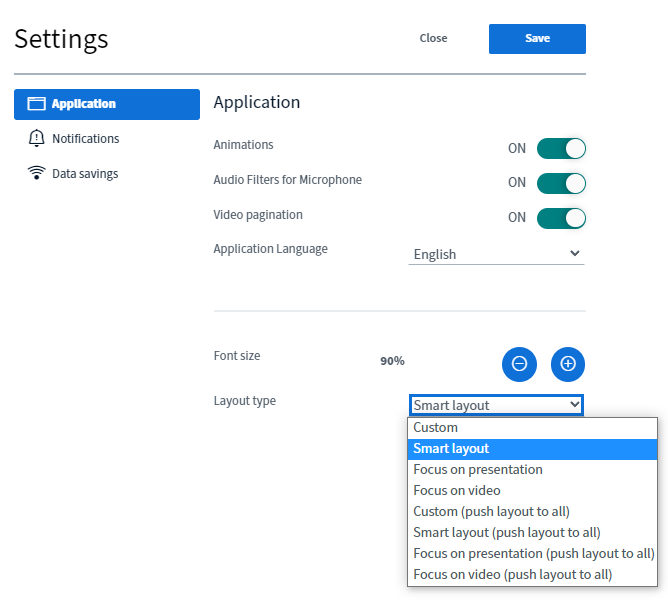The height and width of the screenshot is (601, 668).
Task: Select Focus on video (push layout to all)
Action: click(513, 575)
